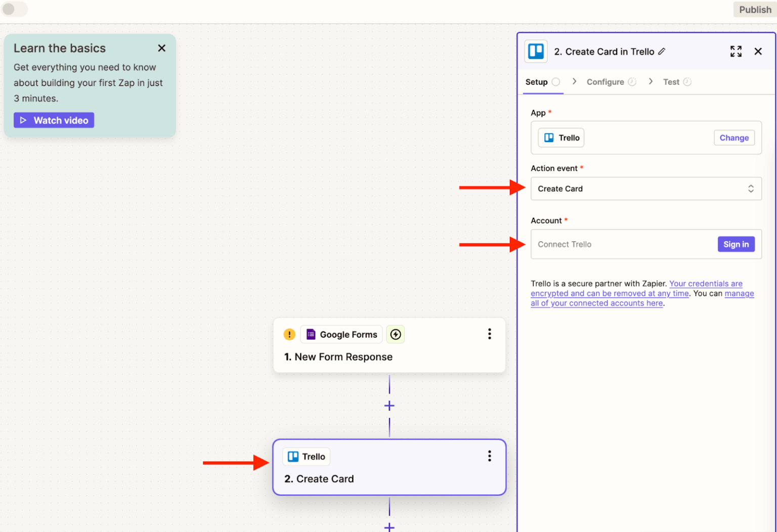
Task: Switch to the Configure tab
Action: (x=605, y=81)
